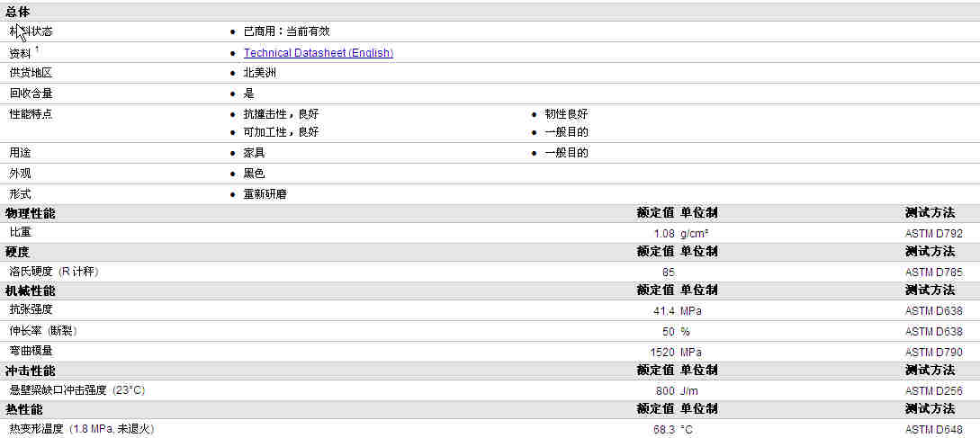Screen dimensions: 980x438
Task: Click the 1520 flexural modulus value
Action: (x=662, y=353)
